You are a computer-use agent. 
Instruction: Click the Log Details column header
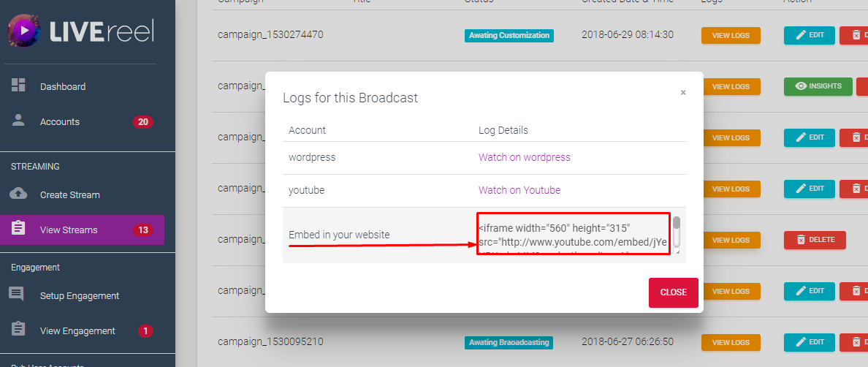(503, 130)
